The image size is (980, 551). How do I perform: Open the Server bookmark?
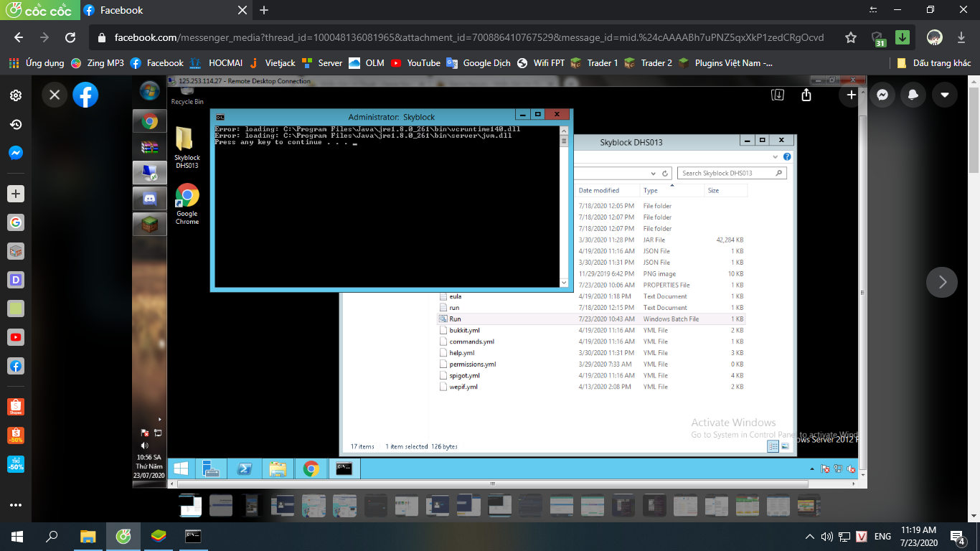pyautogui.click(x=322, y=63)
